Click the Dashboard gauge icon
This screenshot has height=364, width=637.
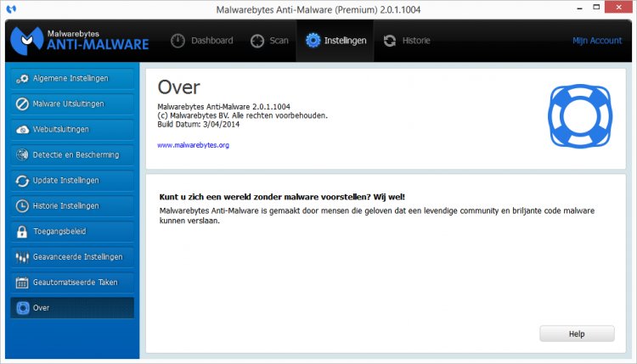point(178,41)
